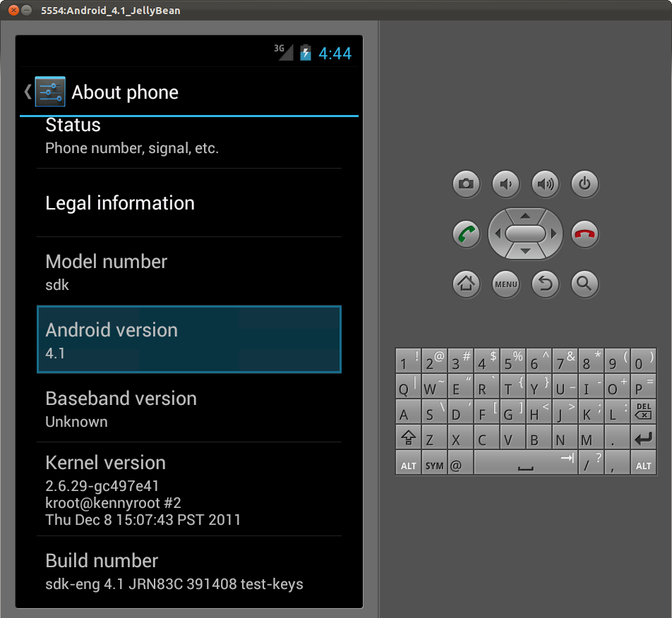Raise volume with the volume up button
The width and height of the screenshot is (672, 618).
pyautogui.click(x=545, y=184)
